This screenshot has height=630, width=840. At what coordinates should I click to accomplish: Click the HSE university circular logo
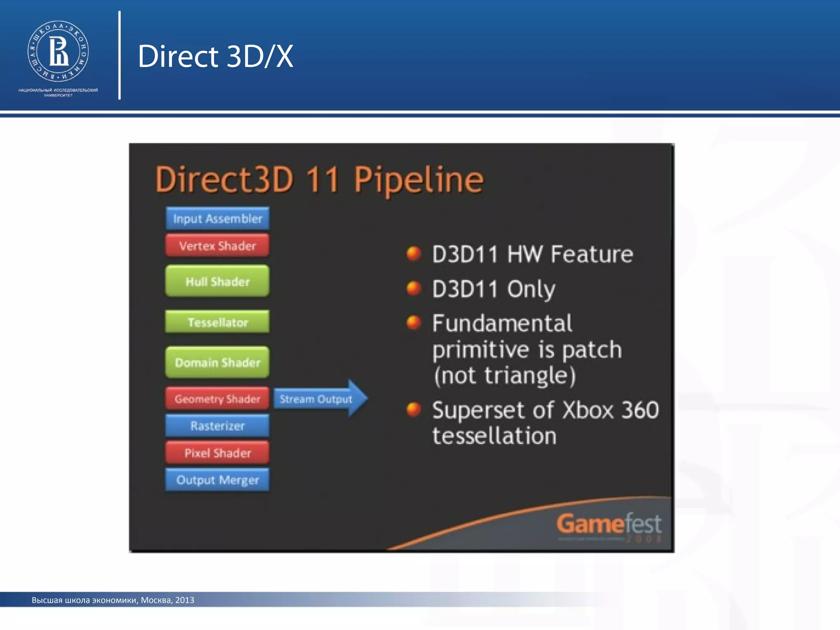point(58,52)
